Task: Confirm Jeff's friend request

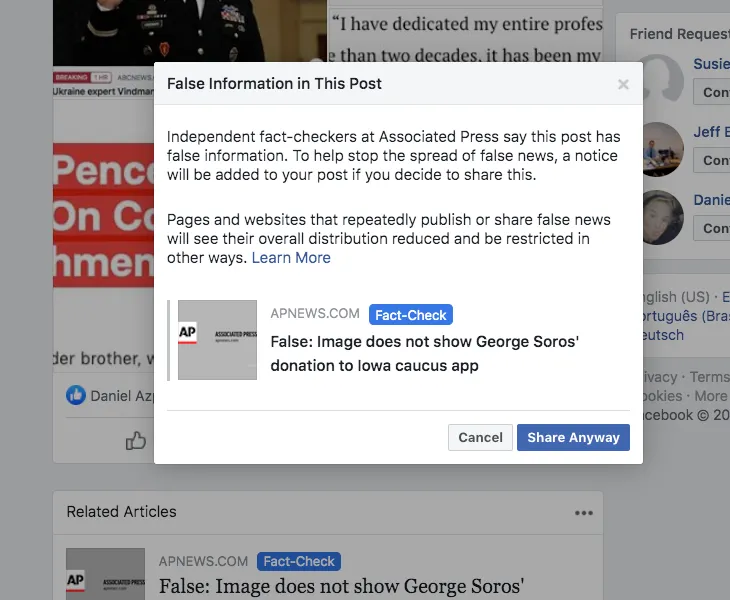Action: 712,160
